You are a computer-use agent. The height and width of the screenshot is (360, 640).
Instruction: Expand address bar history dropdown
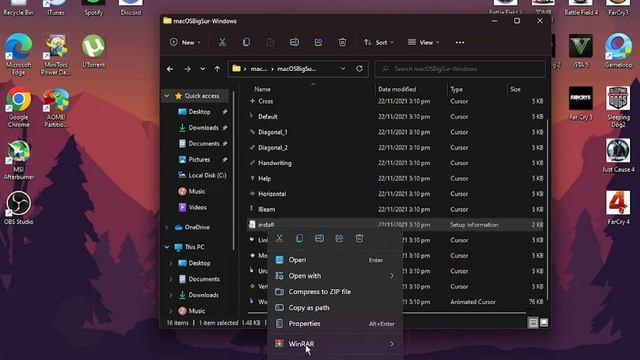[343, 69]
